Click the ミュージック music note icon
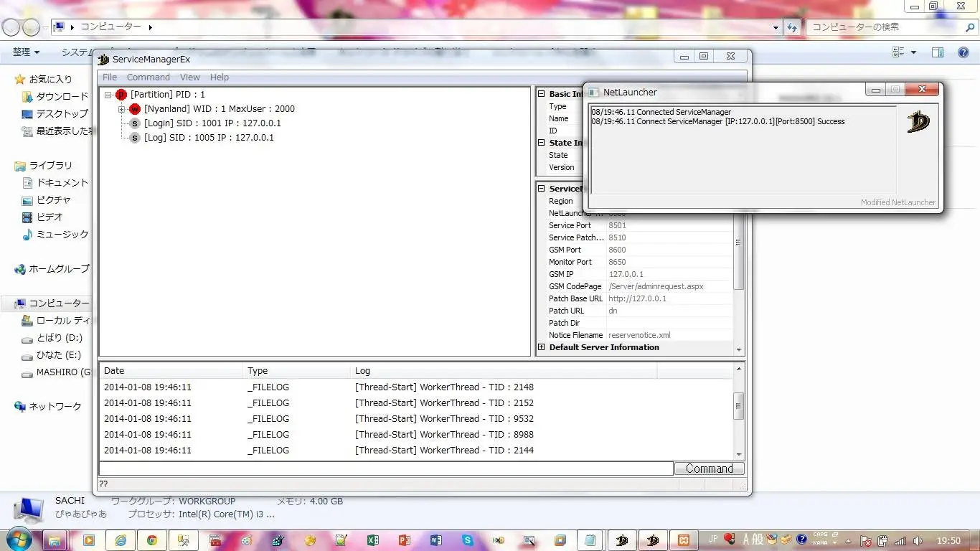This screenshot has width=980, height=551. point(27,235)
